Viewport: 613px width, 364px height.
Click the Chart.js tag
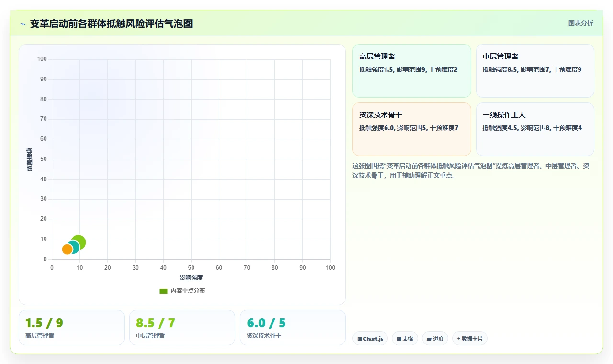click(x=370, y=339)
